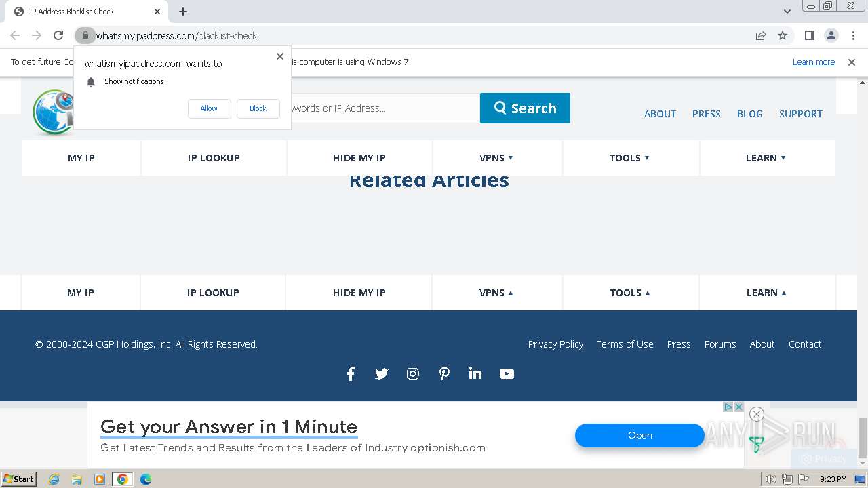Viewport: 868px width, 488px height.
Task: Reload the page with the refresh icon
Action: click(58, 35)
